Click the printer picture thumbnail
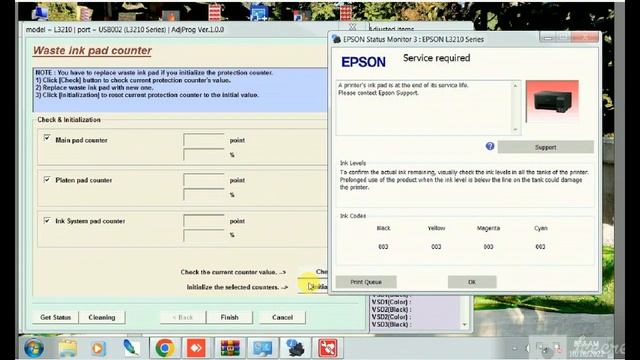Viewport: 640px width, 360px height. pyautogui.click(x=552, y=101)
